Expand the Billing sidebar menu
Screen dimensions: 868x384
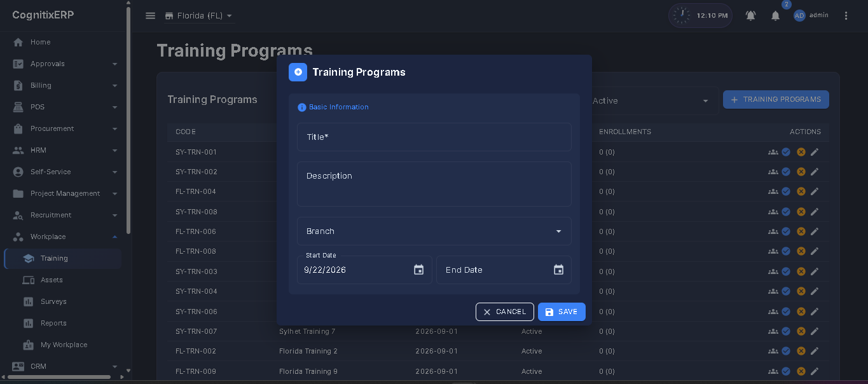pyautogui.click(x=64, y=85)
